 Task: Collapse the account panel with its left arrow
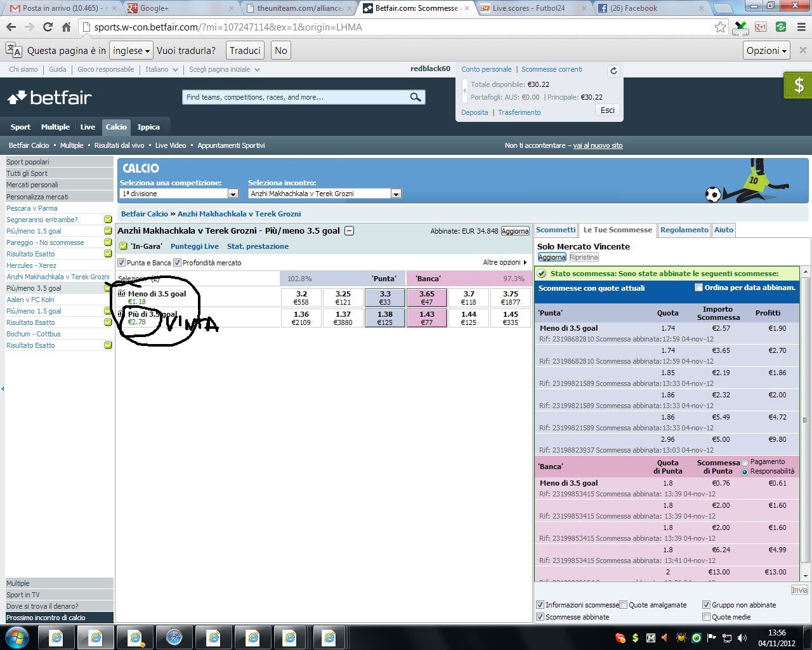(x=464, y=91)
